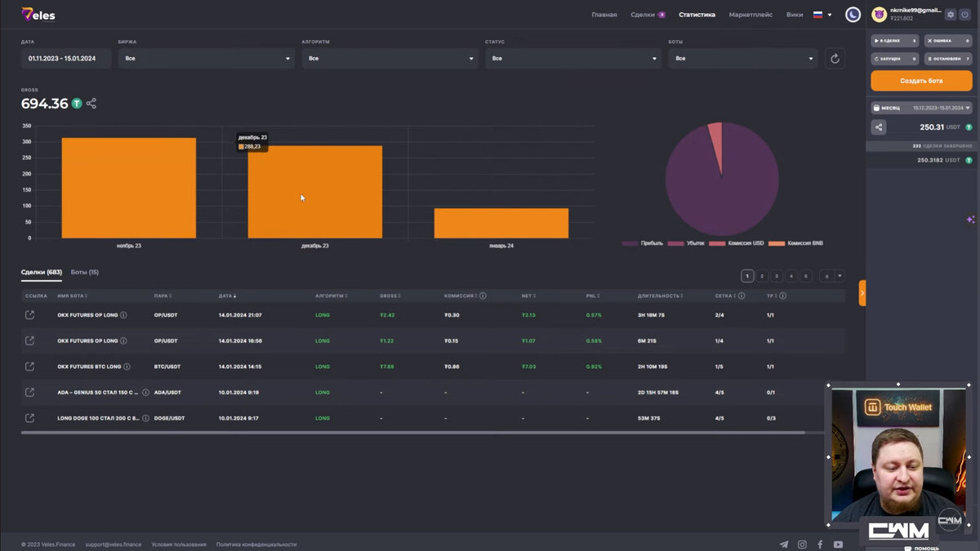This screenshot has width=980, height=551.
Task: Open support@veles.finance email link
Action: click(x=113, y=544)
